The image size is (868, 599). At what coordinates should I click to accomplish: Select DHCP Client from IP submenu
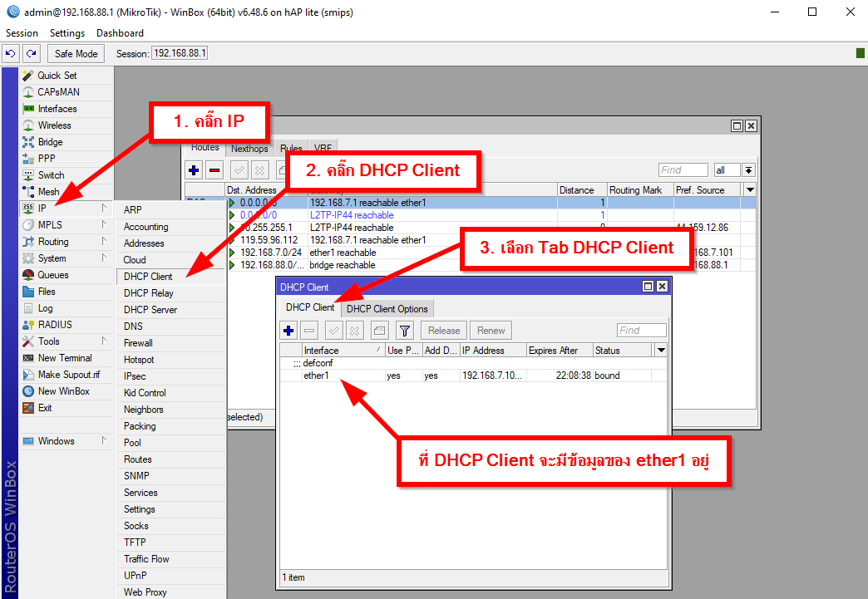pos(171,276)
